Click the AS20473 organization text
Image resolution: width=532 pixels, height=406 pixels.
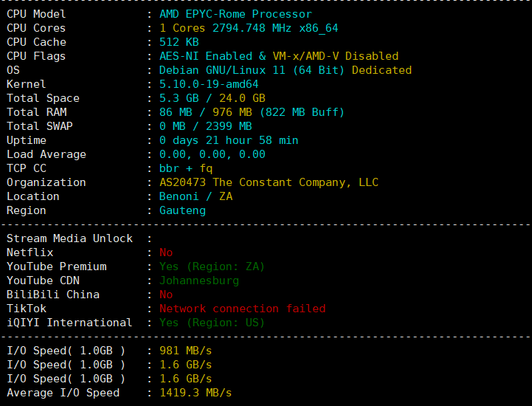point(269,182)
